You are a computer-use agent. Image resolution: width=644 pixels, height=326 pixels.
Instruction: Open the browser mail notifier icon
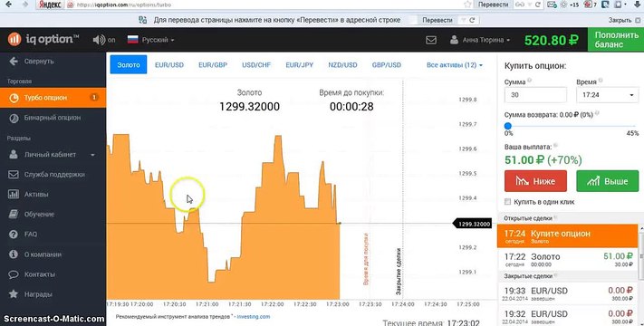point(552,5)
